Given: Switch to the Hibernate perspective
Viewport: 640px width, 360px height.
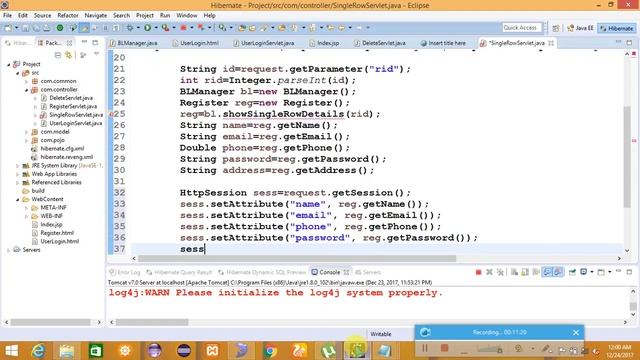Looking at the screenshot, I should pos(617,28).
